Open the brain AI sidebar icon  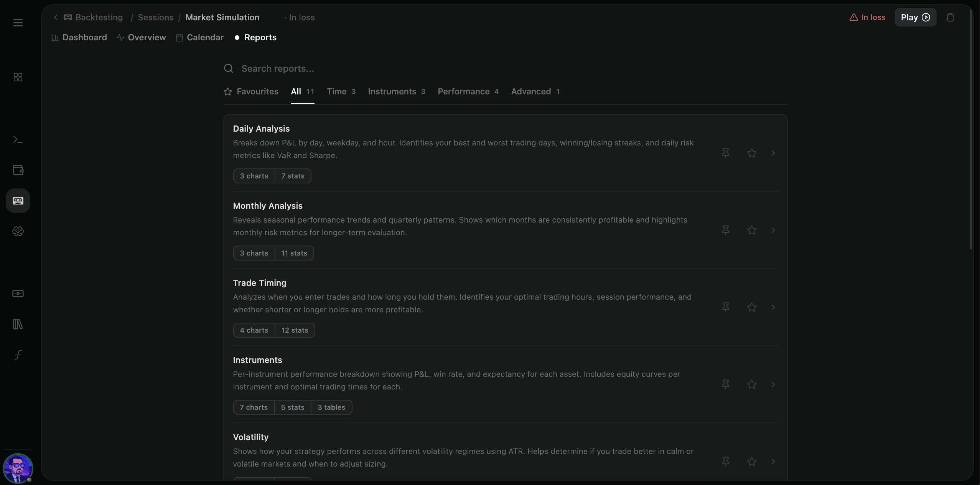click(x=18, y=231)
